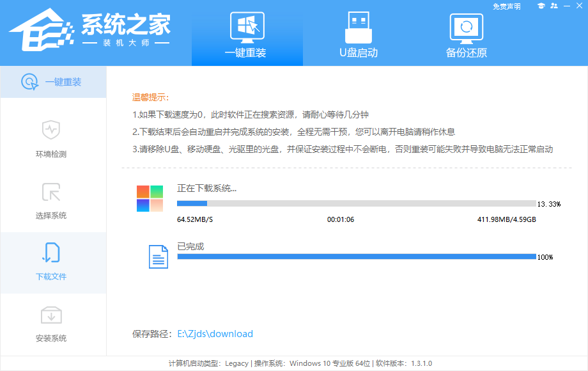Select the document icon above 下载文件
Viewport: 588px width, 371px height.
point(51,251)
